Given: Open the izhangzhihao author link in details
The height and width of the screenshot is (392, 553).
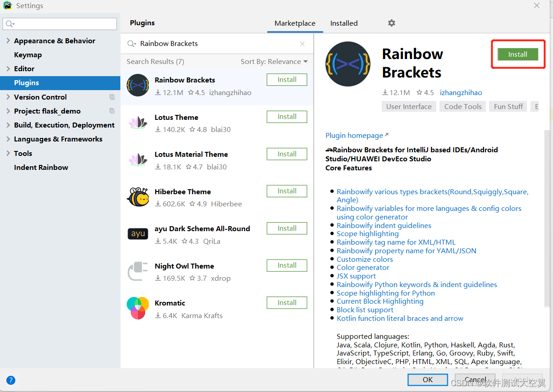Looking at the screenshot, I should [x=461, y=92].
